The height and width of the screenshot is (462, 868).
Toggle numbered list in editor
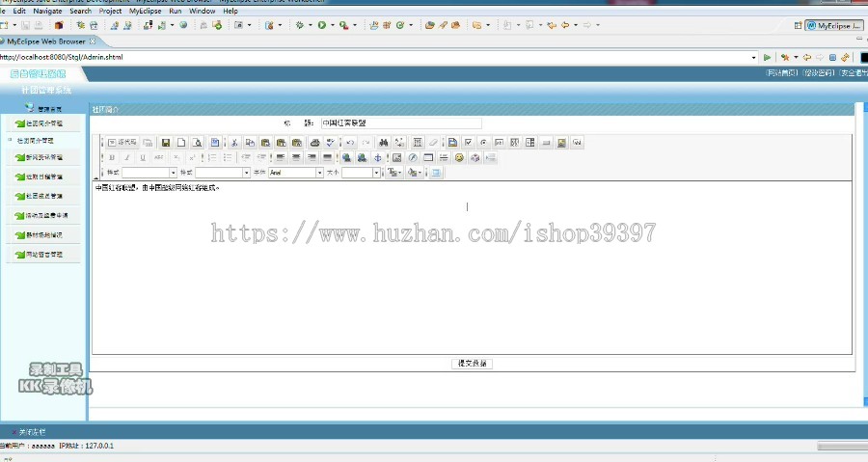pyautogui.click(x=212, y=157)
